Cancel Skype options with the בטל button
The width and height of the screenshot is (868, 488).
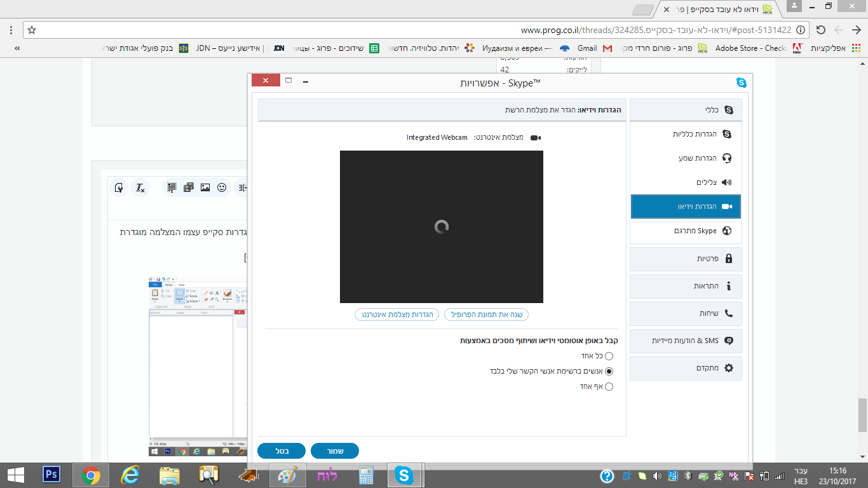coord(281,451)
